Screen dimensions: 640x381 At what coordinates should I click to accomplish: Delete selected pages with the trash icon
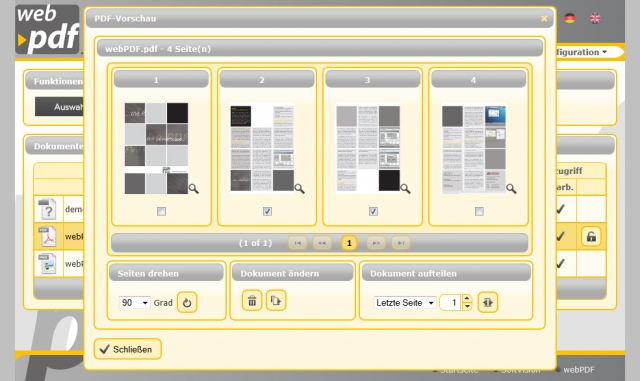(252, 301)
